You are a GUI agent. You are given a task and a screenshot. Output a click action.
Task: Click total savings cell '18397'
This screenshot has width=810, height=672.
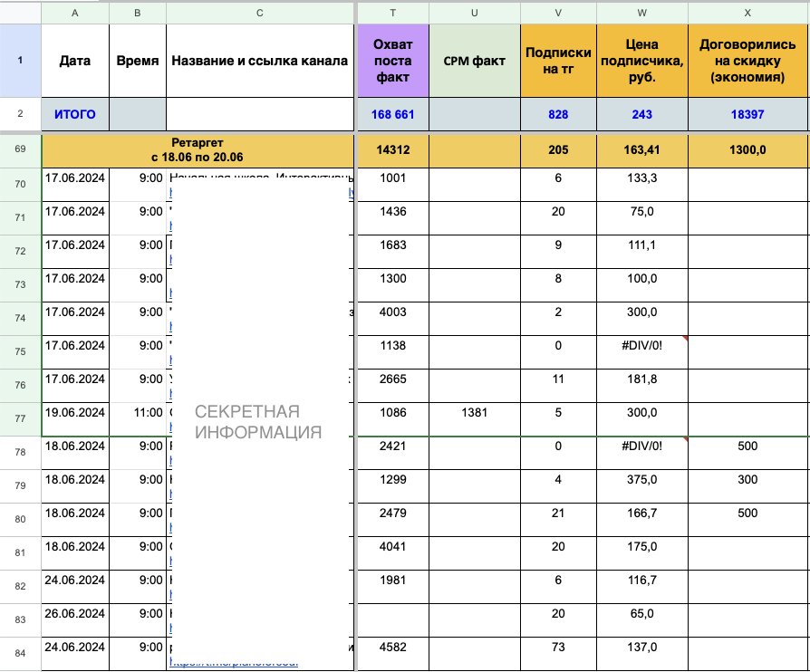(x=747, y=114)
